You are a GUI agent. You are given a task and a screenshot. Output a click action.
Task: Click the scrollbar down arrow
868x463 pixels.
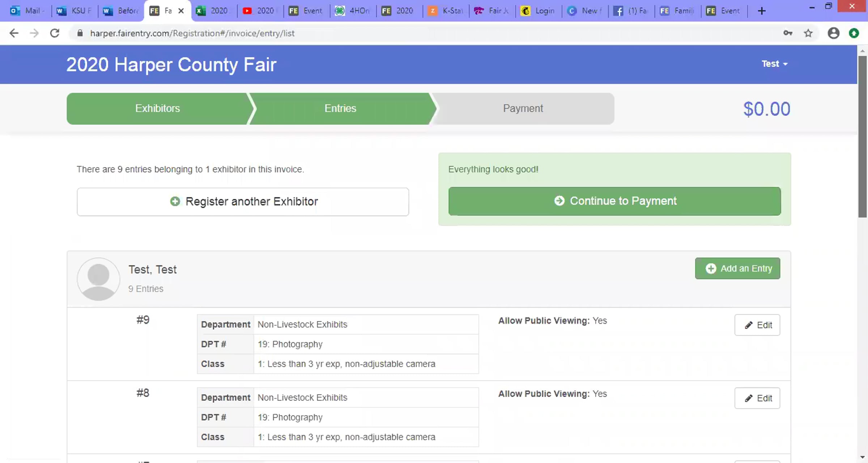(863, 457)
